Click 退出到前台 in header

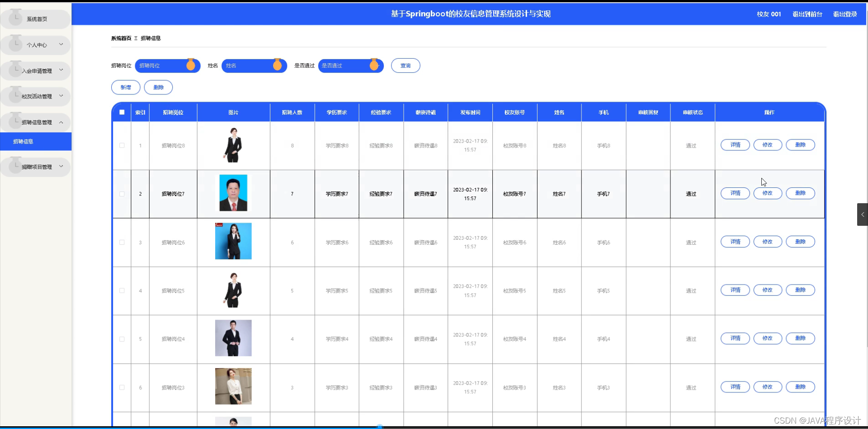tap(807, 14)
